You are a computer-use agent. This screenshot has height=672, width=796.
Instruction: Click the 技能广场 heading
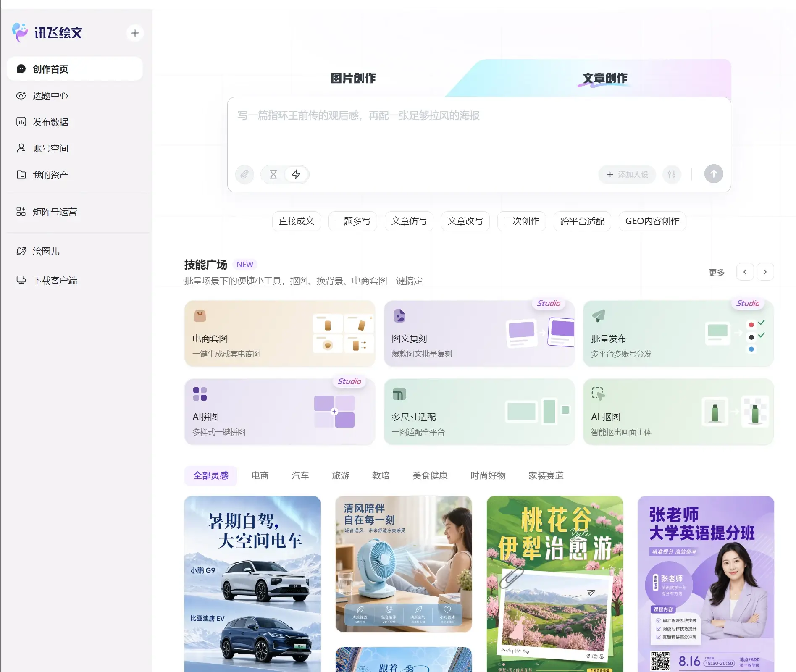[206, 265]
